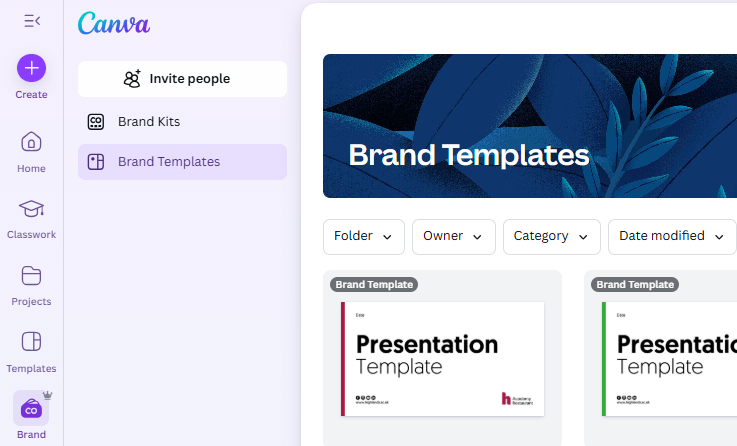
Task: Click the Canva logo
Action: [x=114, y=23]
